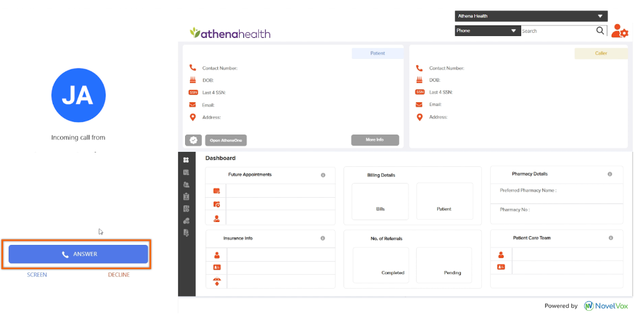The width and height of the screenshot is (644, 315).
Task: Click the person icon in Insurance Info
Action: pyautogui.click(x=217, y=255)
